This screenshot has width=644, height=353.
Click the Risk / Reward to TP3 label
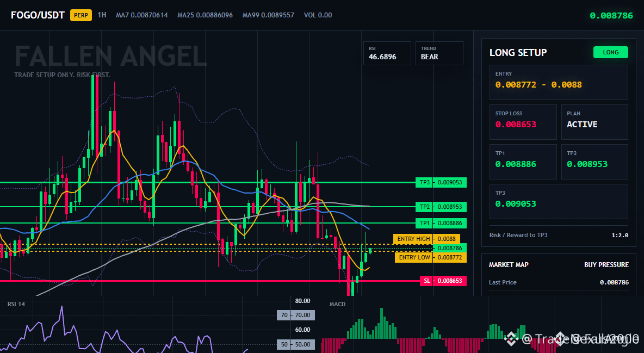point(518,235)
